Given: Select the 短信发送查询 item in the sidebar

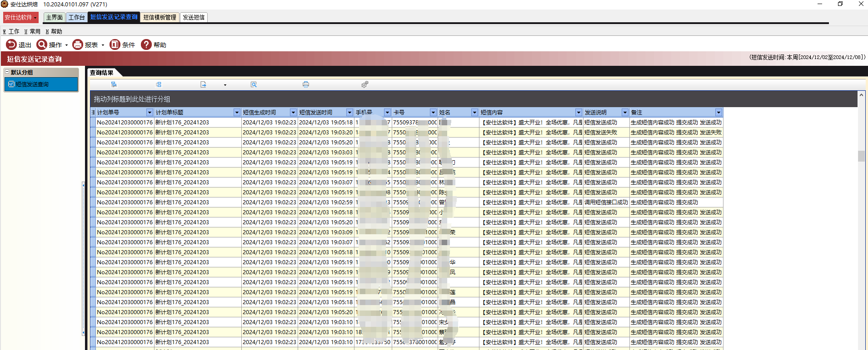Looking at the screenshot, I should 41,84.
